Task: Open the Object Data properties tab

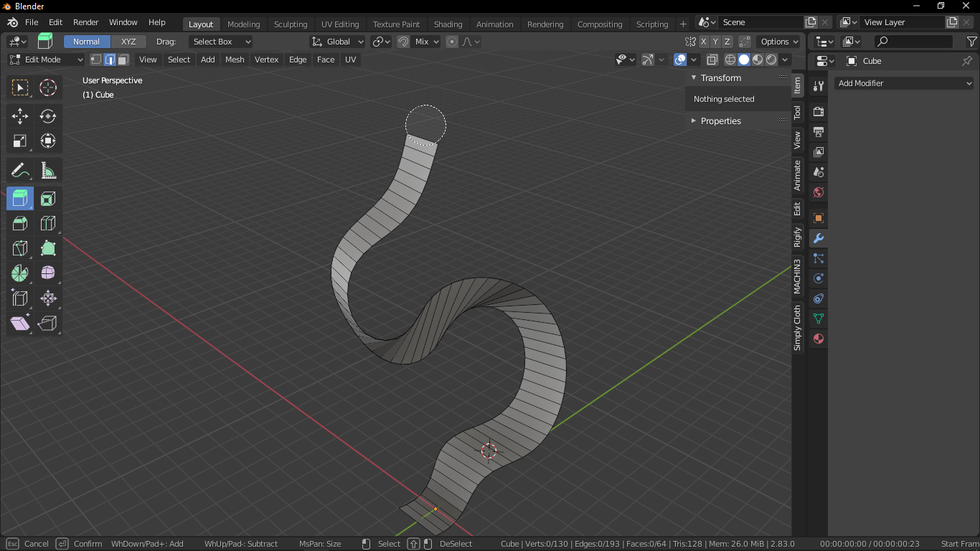Action: (x=818, y=319)
